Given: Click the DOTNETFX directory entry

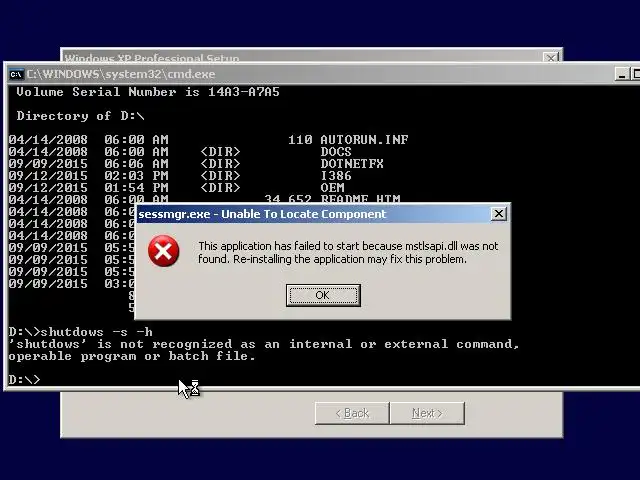Looking at the screenshot, I should pos(352,164).
